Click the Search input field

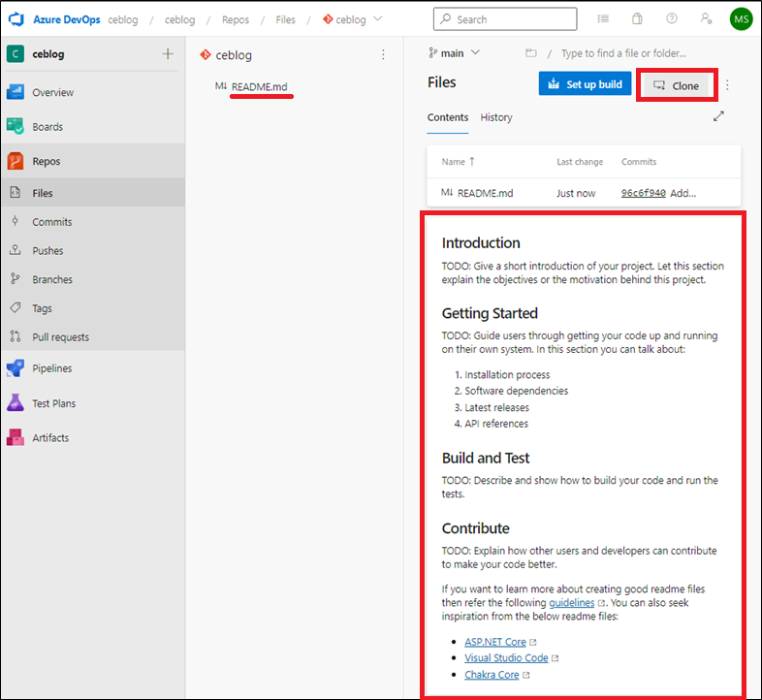[x=505, y=19]
